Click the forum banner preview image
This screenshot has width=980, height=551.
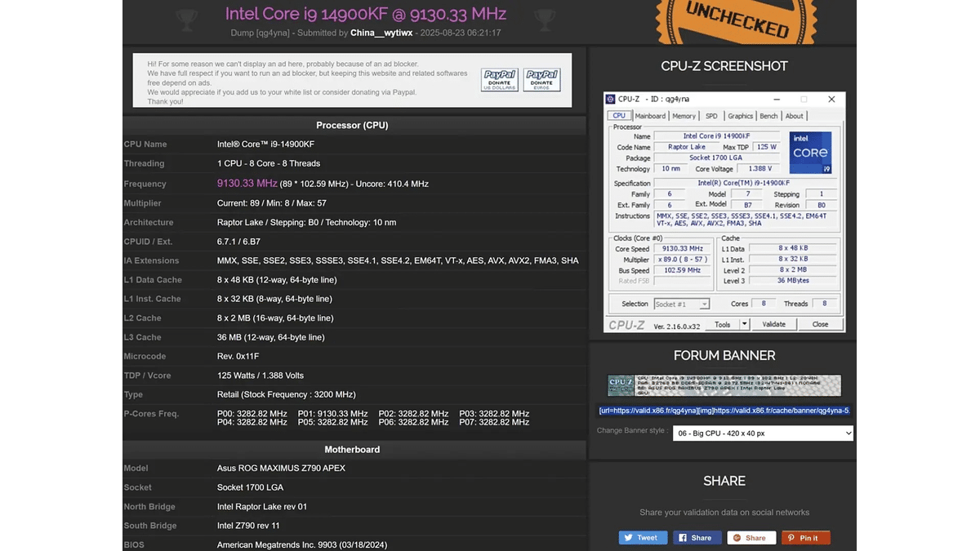[724, 385]
